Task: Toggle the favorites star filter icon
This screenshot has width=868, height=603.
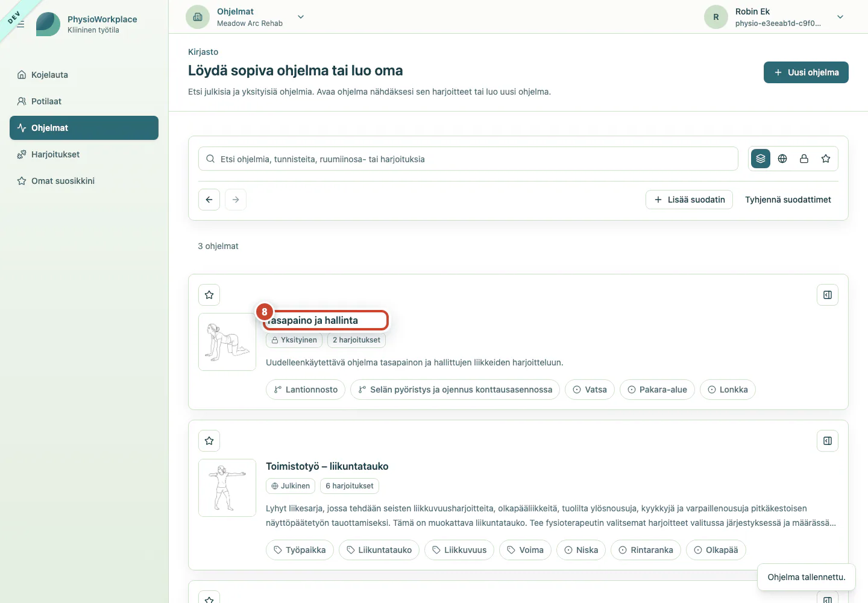Action: [x=826, y=159]
